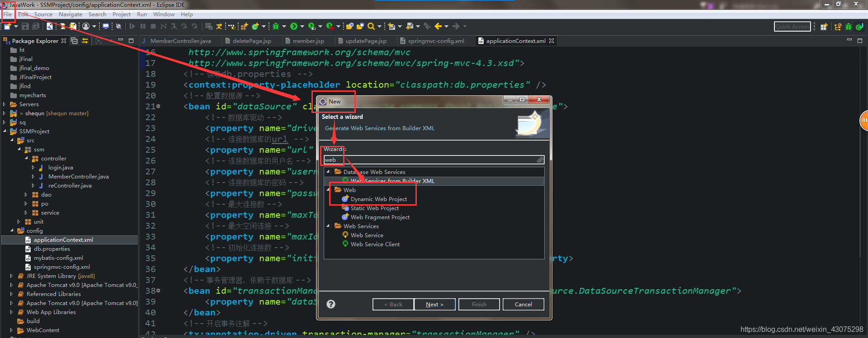Open the Search toolbar dropdown arrow
Viewport: 868px width, 338px height.
(x=379, y=26)
